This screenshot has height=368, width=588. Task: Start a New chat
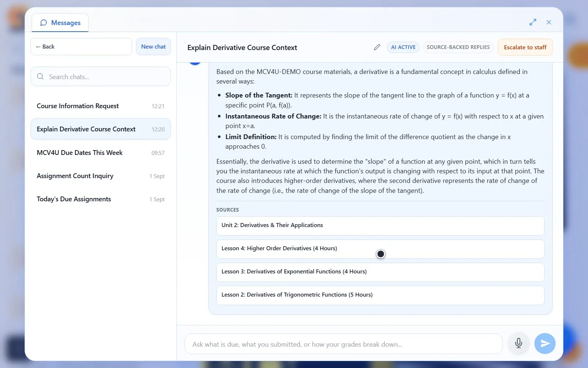(x=153, y=47)
